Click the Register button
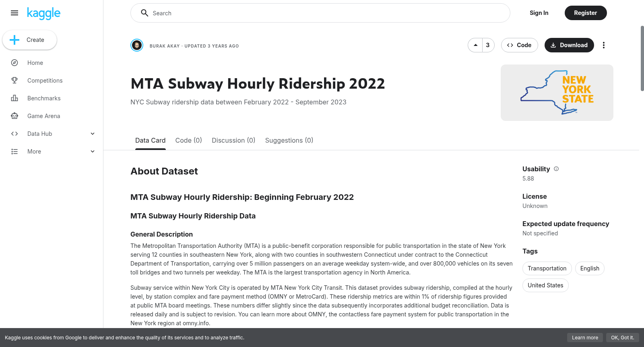Image resolution: width=644 pixels, height=347 pixels. (585, 13)
